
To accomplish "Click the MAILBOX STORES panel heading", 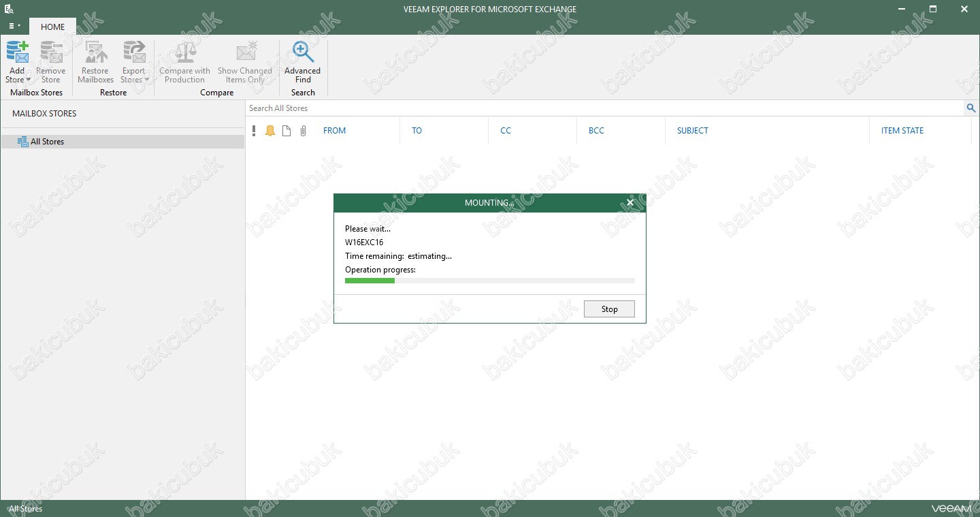I will coord(44,114).
